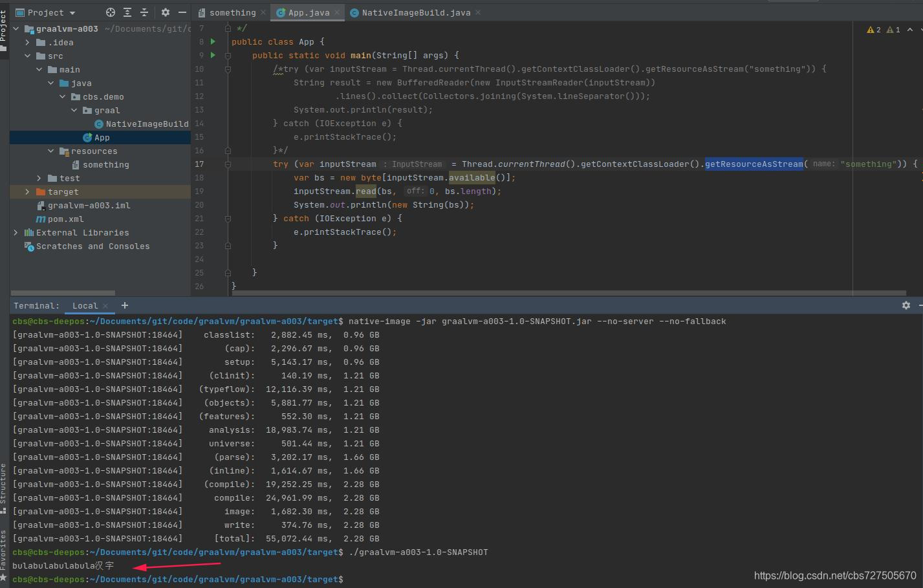The width and height of the screenshot is (923, 588).
Task: Open the Project view dropdown
Action: (45, 12)
